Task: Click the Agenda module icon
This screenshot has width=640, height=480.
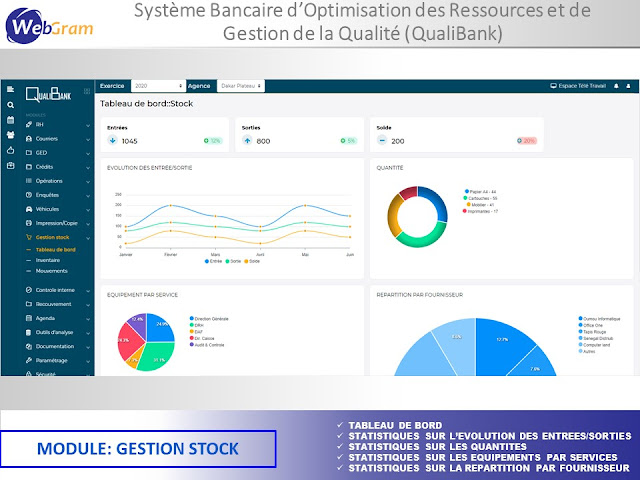Action: point(29,318)
